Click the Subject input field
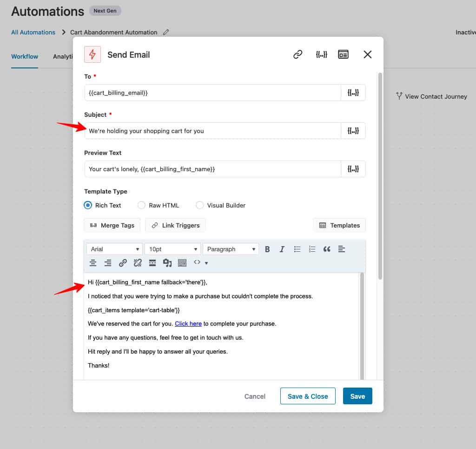 point(212,131)
